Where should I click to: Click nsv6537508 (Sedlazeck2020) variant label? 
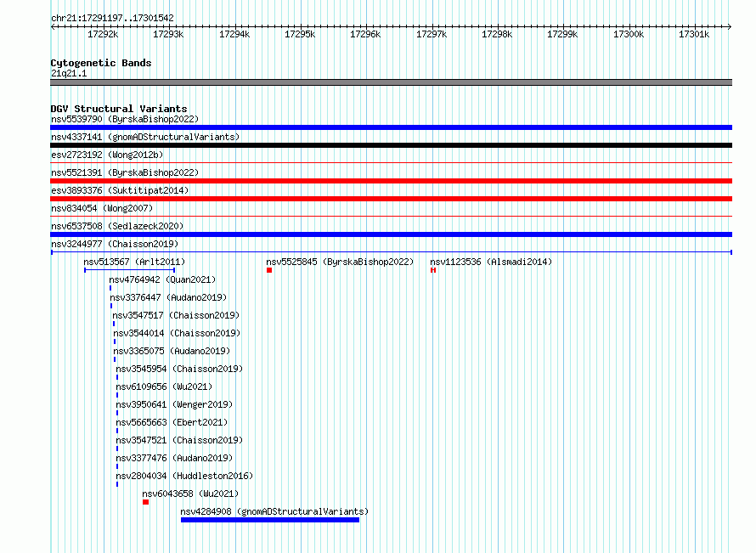tap(117, 226)
